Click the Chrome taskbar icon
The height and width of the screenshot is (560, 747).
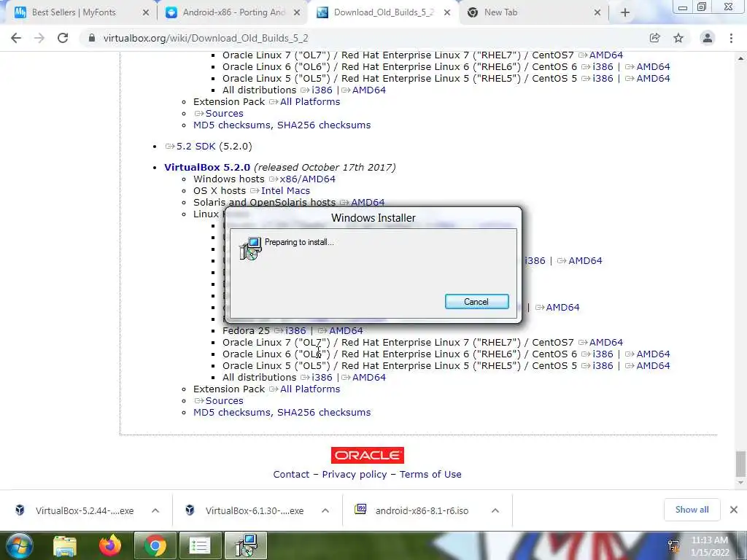tap(155, 545)
